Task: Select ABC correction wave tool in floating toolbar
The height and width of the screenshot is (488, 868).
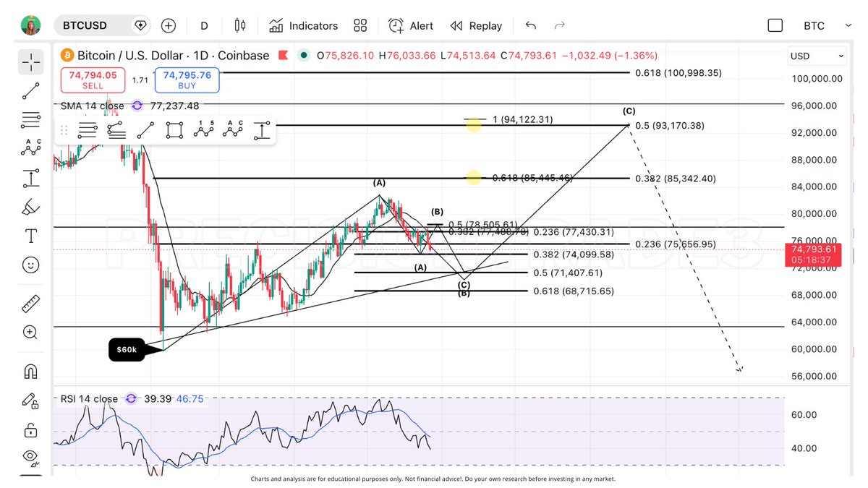Action: [x=233, y=130]
